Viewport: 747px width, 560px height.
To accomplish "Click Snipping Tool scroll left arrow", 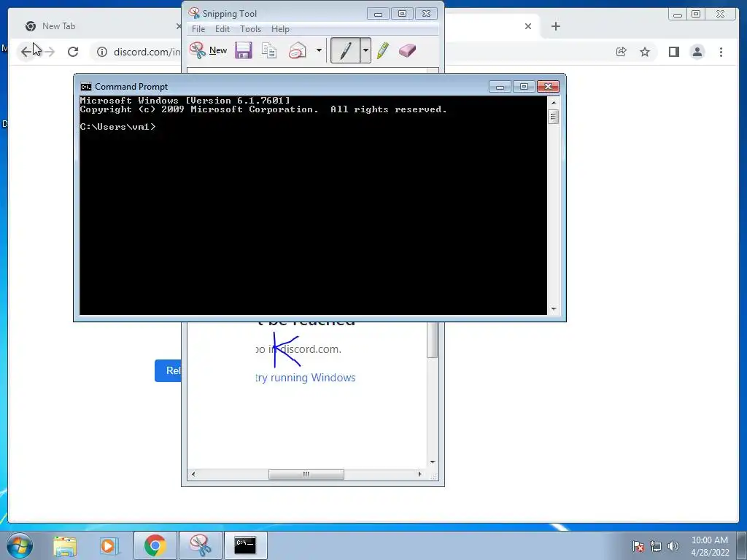I will pyautogui.click(x=193, y=474).
